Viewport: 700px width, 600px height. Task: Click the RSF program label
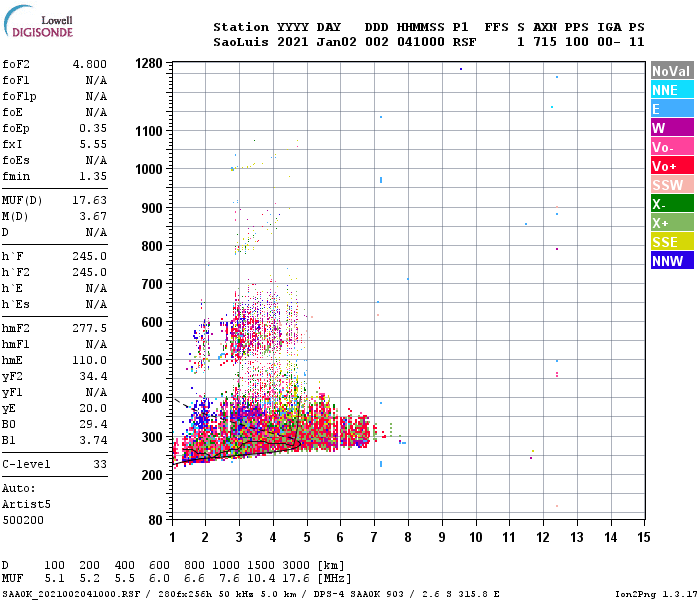(465, 42)
